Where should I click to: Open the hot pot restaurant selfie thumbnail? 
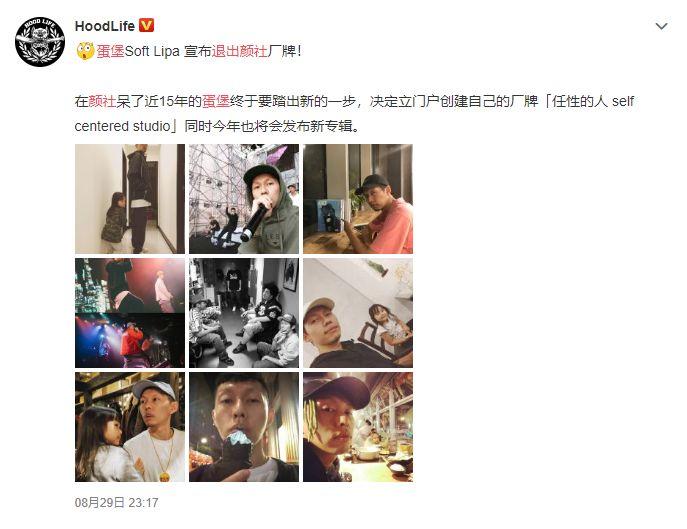pos(358,427)
